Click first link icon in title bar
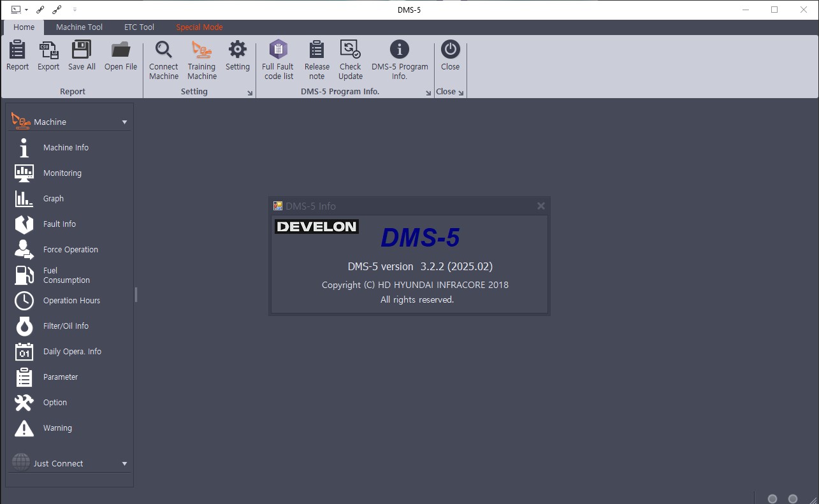 click(x=40, y=10)
